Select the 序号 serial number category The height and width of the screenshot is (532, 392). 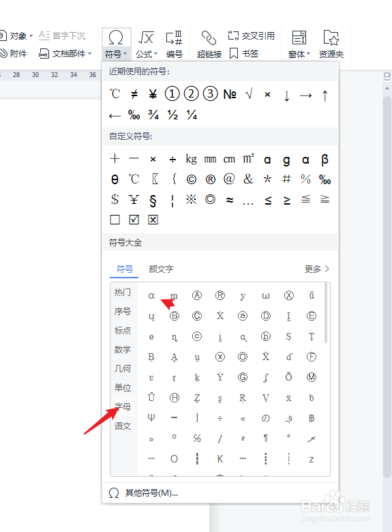tap(123, 311)
